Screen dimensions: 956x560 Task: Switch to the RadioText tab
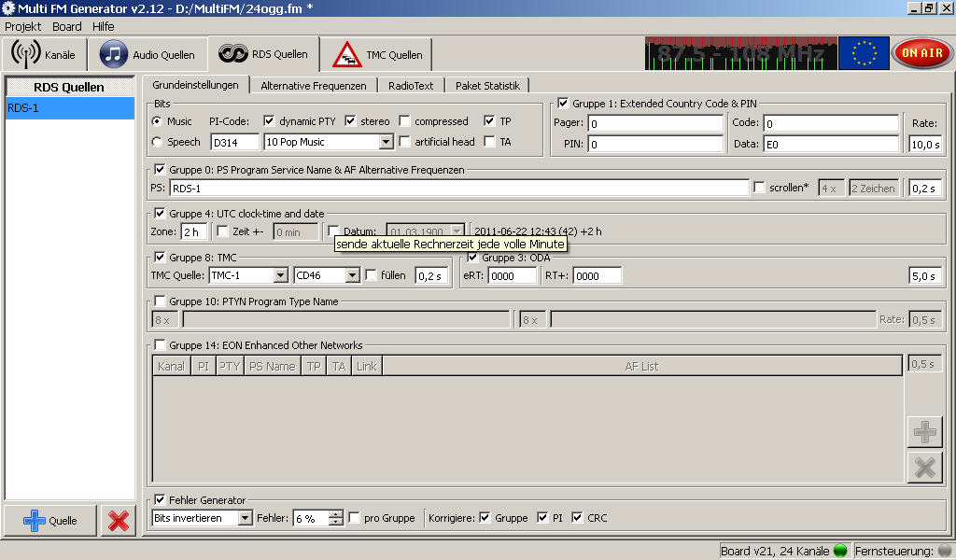411,86
